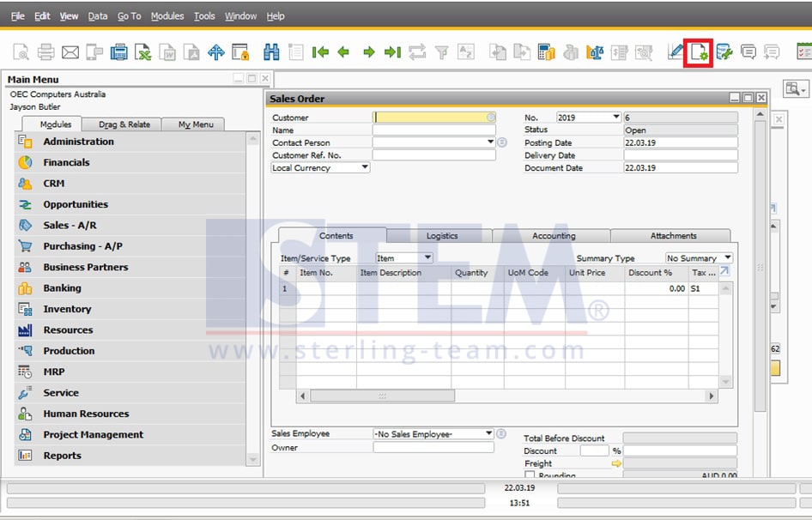Image resolution: width=812 pixels, height=520 pixels.
Task: Click the Filter funnel icon
Action: coord(442,51)
